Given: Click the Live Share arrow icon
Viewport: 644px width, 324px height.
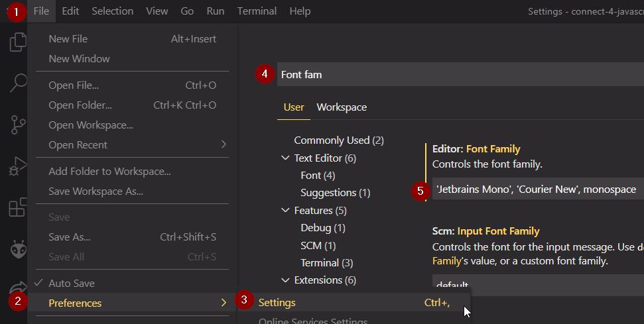Looking at the screenshot, I should [x=18, y=289].
